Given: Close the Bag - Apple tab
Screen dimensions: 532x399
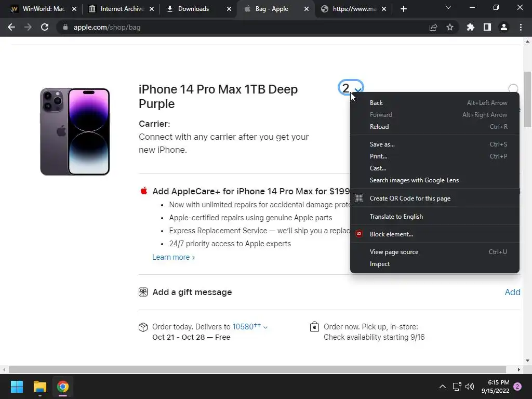Looking at the screenshot, I should tap(307, 9).
